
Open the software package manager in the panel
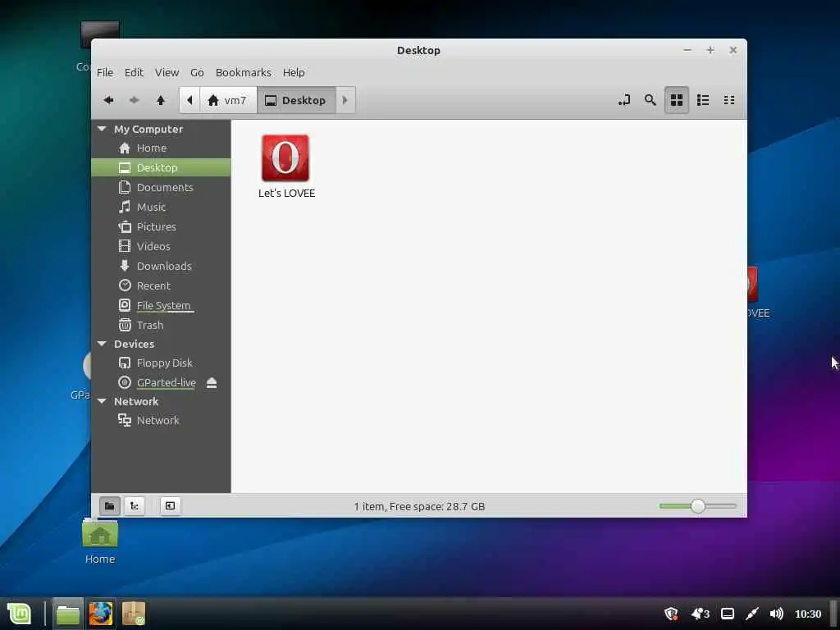(x=134, y=614)
